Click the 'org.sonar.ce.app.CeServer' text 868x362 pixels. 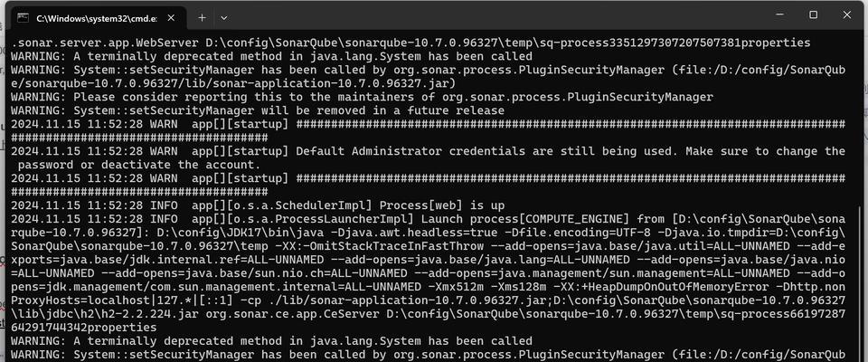293,314
